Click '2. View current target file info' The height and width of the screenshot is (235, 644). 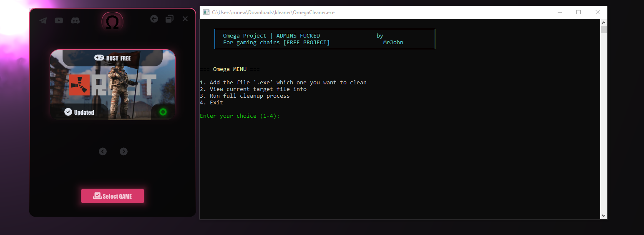click(253, 89)
